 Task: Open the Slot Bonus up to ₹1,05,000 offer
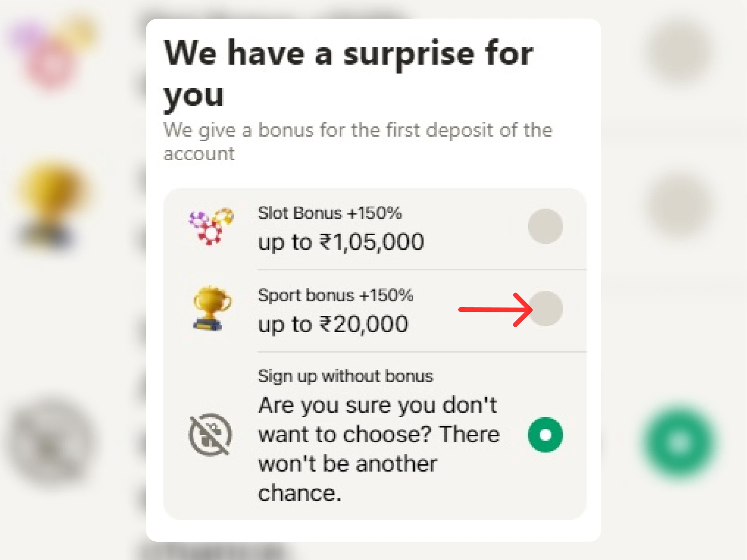tap(340, 241)
